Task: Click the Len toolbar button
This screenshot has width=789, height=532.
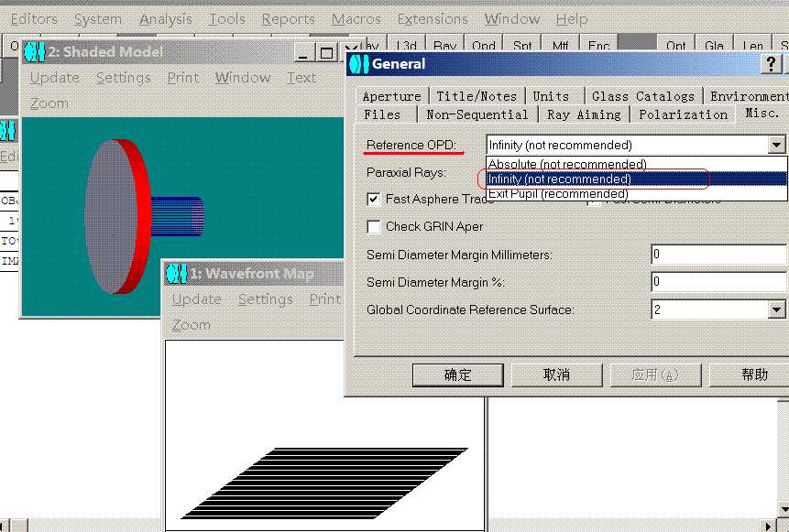Action: (x=752, y=44)
